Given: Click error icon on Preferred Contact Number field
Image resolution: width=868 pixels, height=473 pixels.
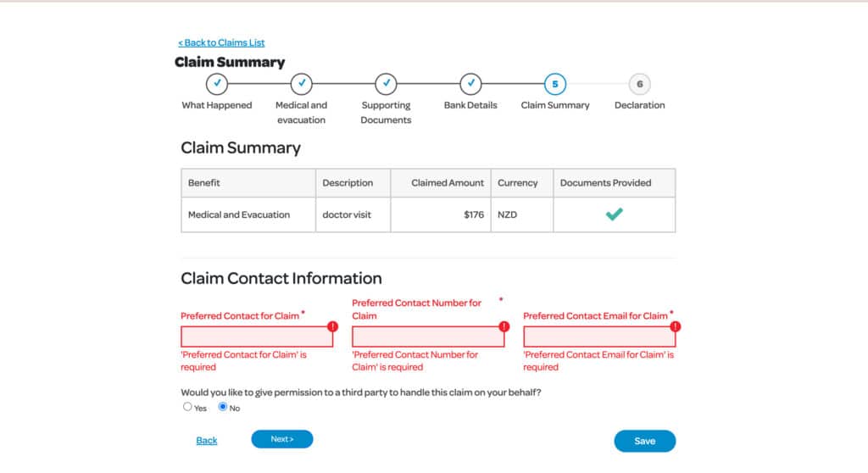Looking at the screenshot, I should coord(504,326).
